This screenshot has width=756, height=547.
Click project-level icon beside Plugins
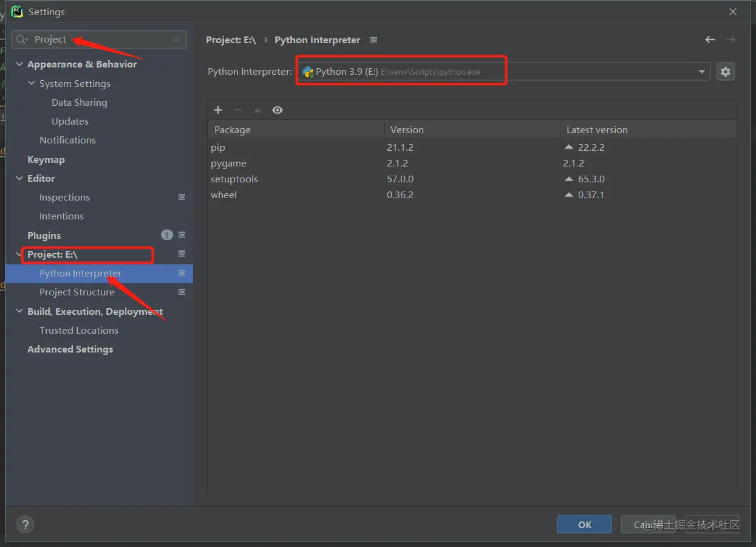click(x=182, y=235)
